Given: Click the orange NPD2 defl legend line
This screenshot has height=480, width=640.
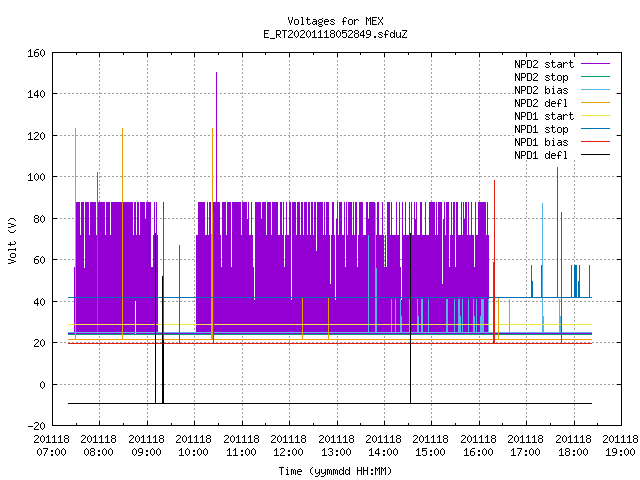Looking at the screenshot, I should point(596,103).
